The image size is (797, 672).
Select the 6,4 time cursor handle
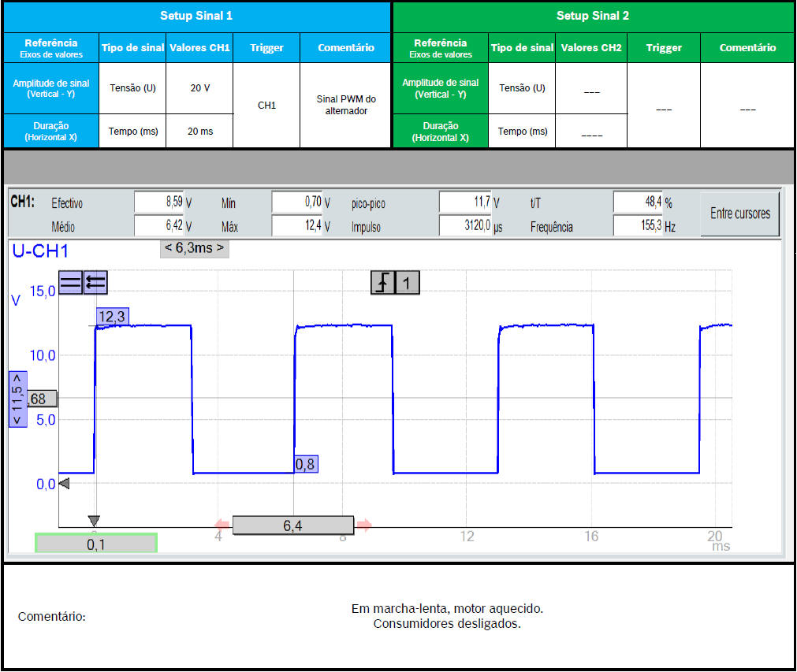click(x=292, y=525)
